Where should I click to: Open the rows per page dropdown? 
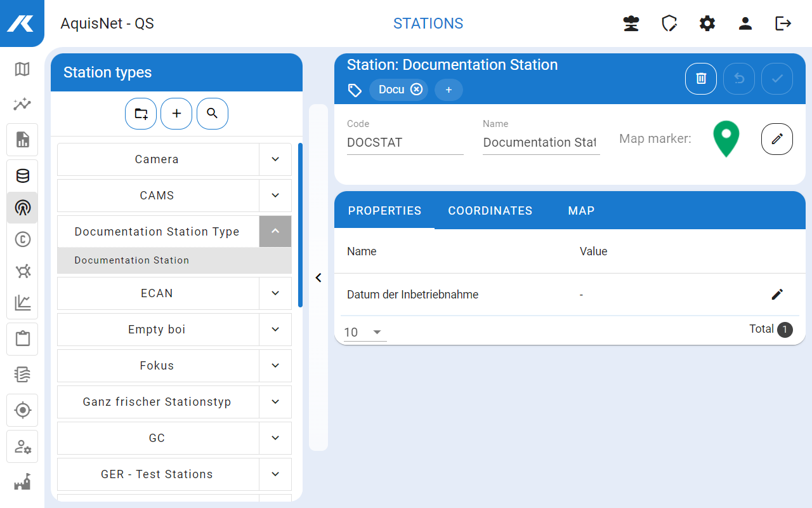(365, 332)
